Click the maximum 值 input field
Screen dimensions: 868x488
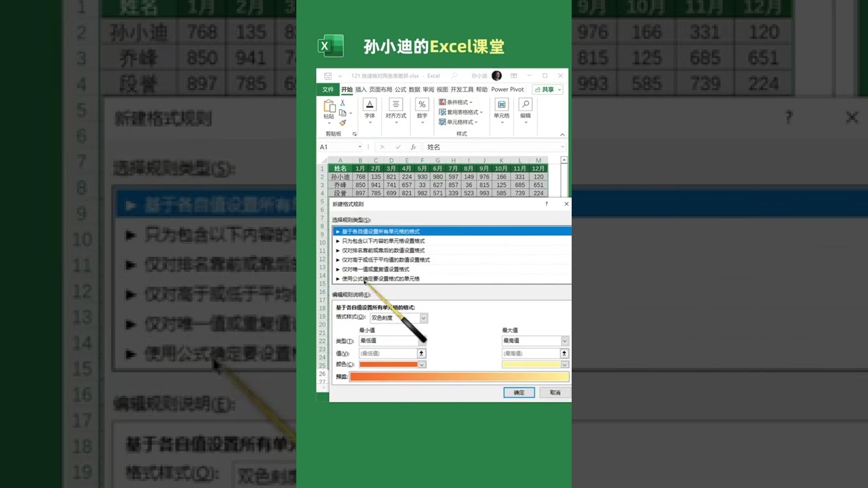531,353
